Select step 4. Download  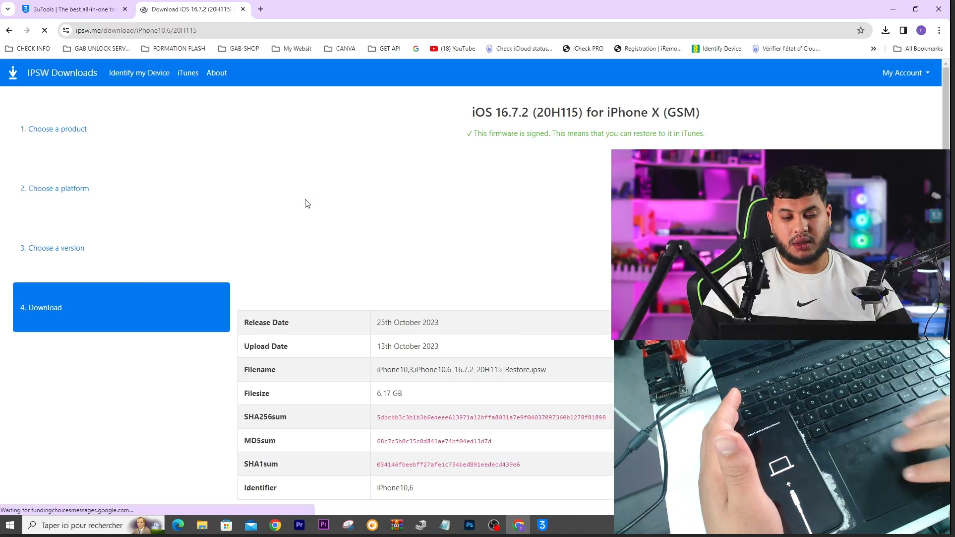pos(121,307)
